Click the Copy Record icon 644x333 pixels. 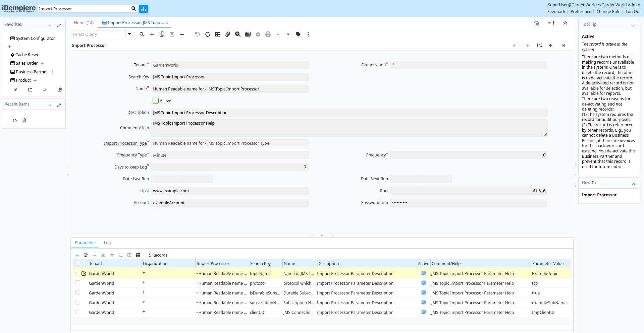(x=162, y=34)
